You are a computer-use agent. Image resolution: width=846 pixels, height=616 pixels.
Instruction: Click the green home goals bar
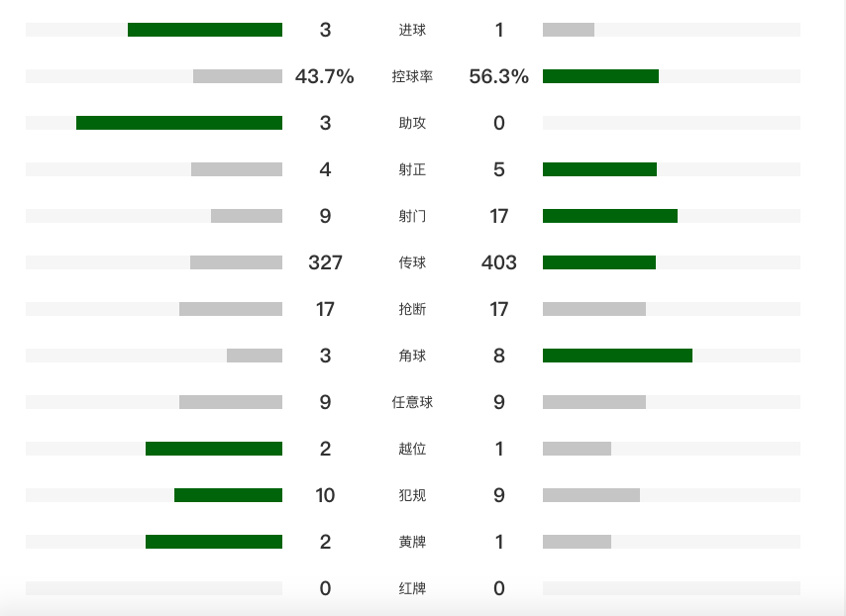205,30
